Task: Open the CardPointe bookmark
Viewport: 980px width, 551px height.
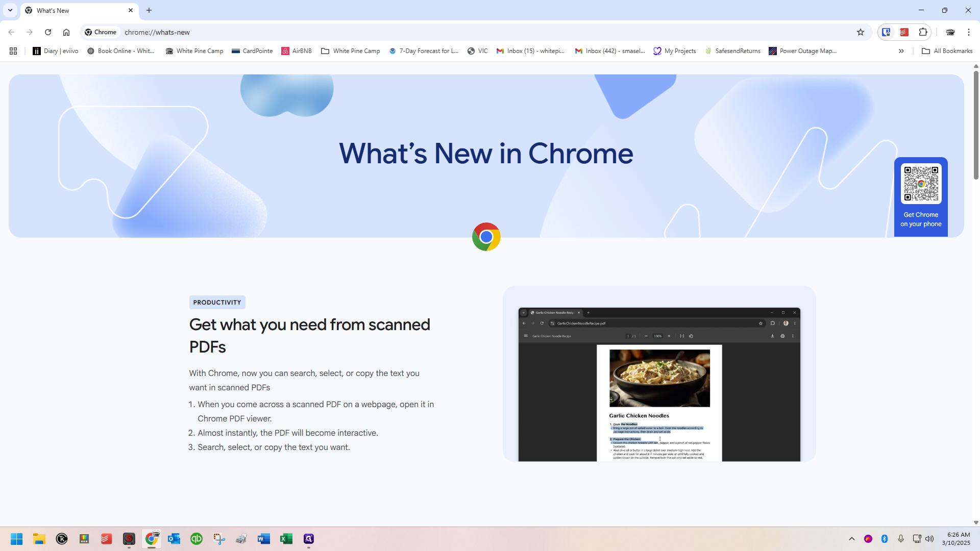Action: click(252, 51)
